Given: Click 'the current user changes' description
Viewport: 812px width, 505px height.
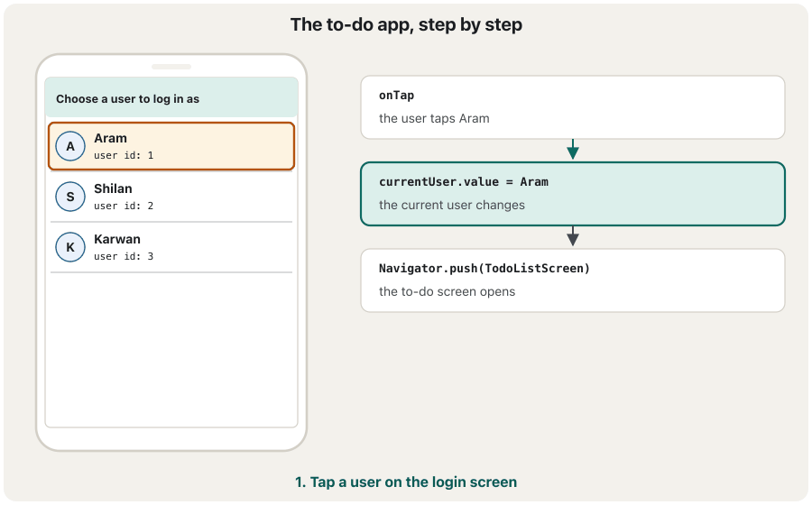Looking at the screenshot, I should point(452,205).
